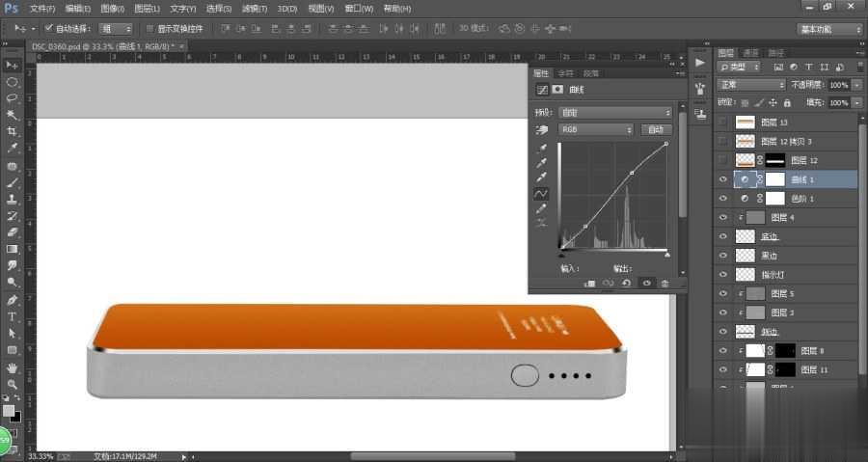
Task: Show the 图层 12 layer
Action: pyautogui.click(x=723, y=160)
